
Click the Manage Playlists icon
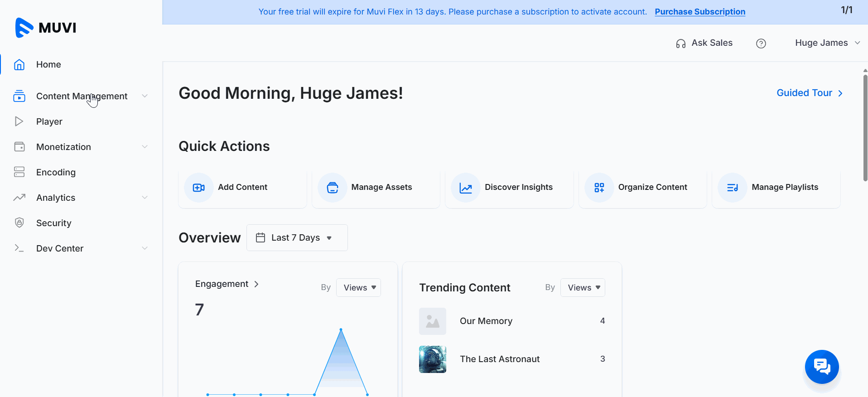tap(733, 188)
